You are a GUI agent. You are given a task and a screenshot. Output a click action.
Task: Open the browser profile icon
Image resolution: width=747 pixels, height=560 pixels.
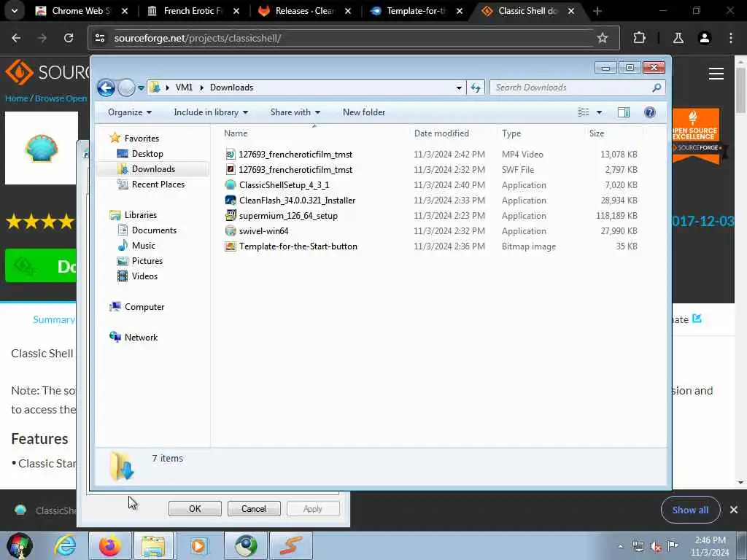705,38
